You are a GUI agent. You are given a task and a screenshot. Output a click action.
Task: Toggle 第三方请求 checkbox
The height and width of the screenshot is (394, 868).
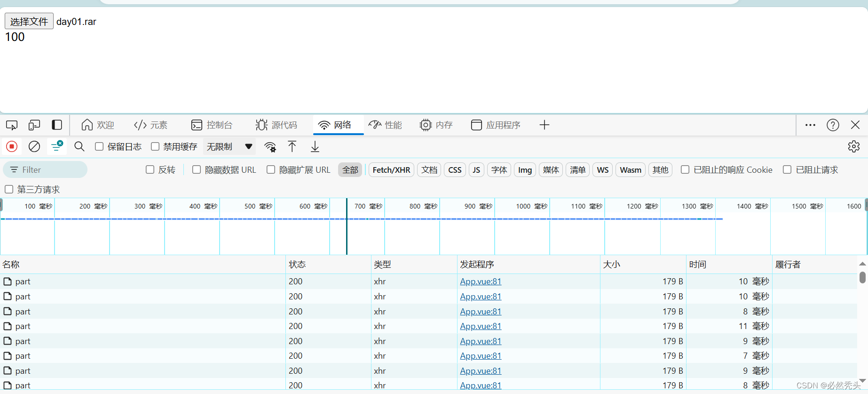[x=9, y=189]
